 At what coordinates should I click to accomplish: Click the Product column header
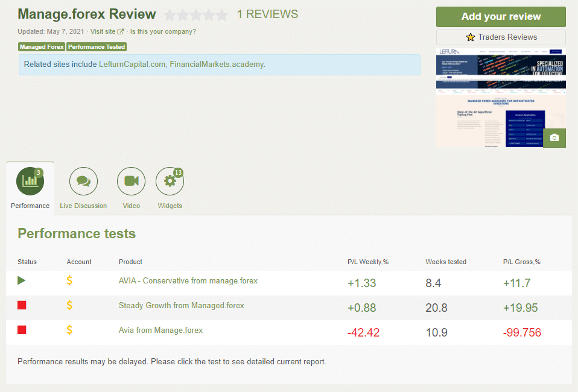[x=130, y=262]
